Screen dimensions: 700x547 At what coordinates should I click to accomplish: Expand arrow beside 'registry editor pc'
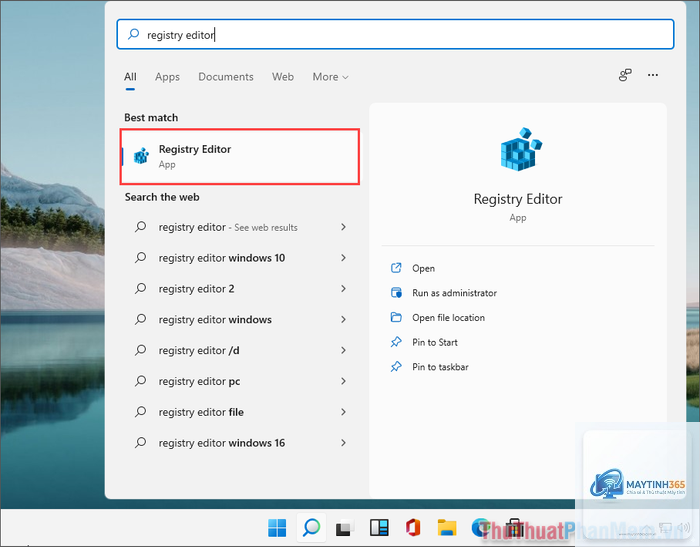point(343,381)
